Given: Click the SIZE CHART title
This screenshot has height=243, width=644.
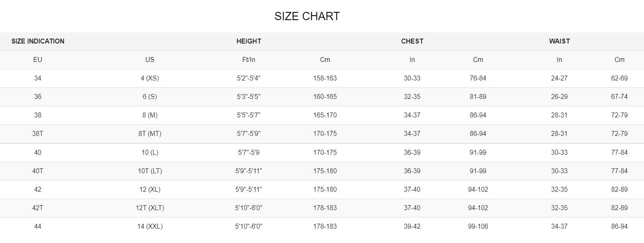Looking at the screenshot, I should click(307, 16).
